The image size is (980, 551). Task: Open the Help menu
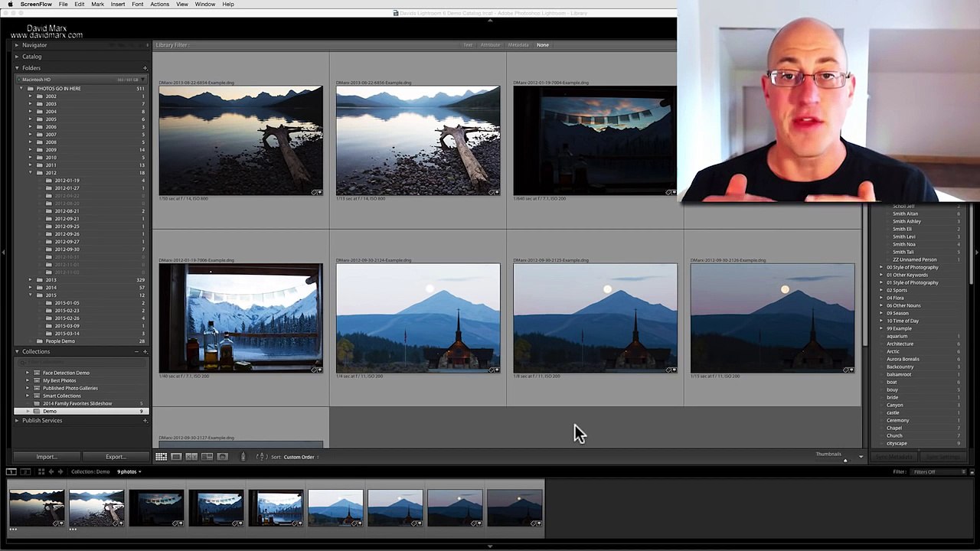point(228,5)
